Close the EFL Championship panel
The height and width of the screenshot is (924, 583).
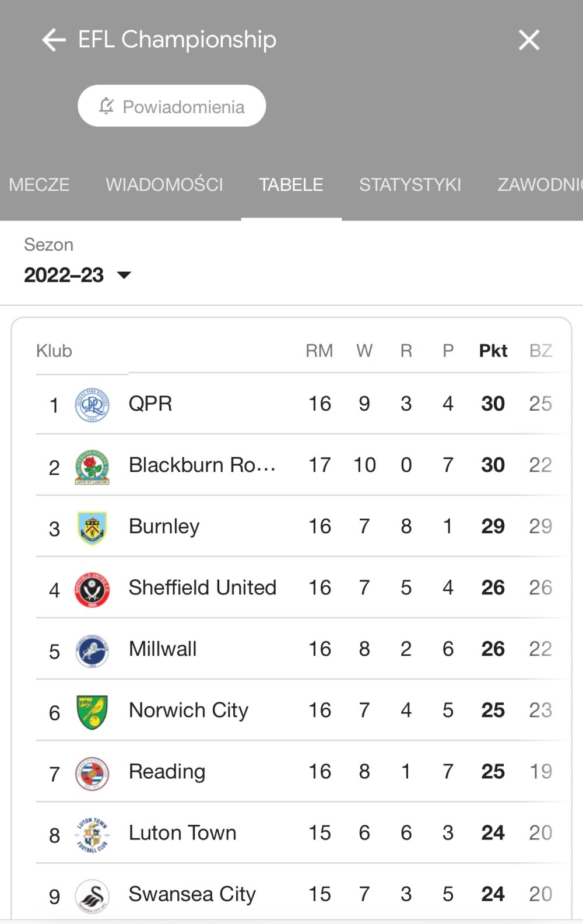529,40
